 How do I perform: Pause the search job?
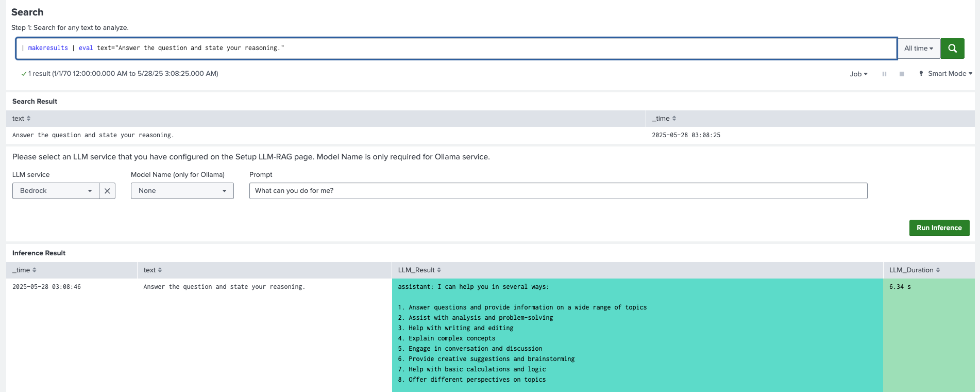click(884, 74)
